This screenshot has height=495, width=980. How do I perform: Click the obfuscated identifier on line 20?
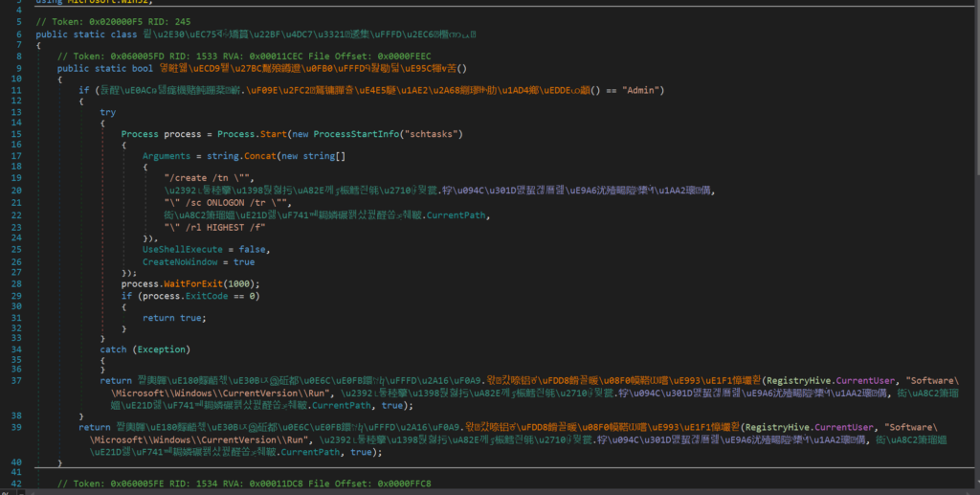point(437,191)
